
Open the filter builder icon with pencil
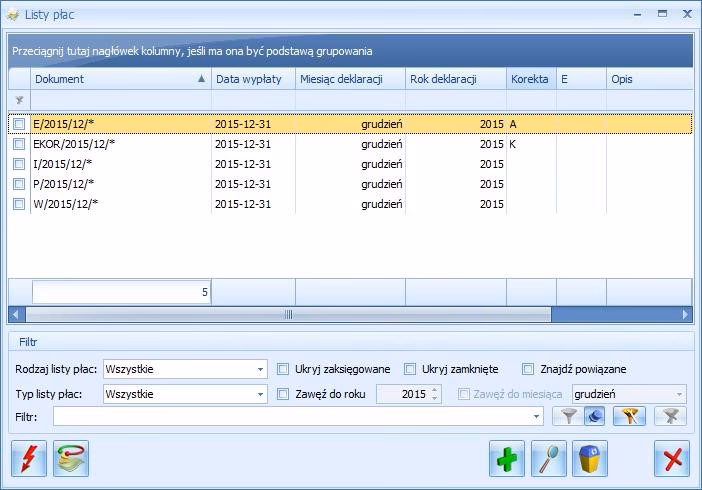(x=630, y=416)
